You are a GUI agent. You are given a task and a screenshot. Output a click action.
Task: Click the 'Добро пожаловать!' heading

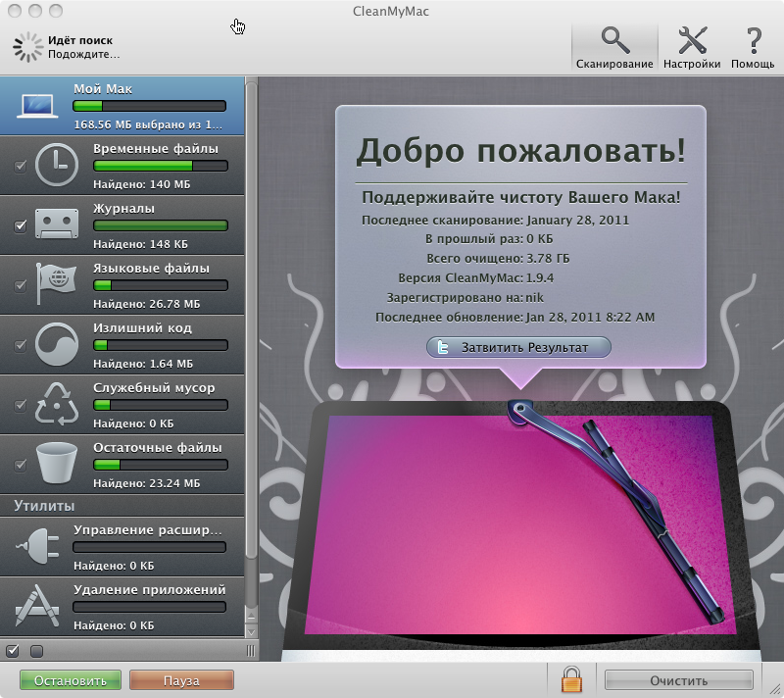click(520, 150)
